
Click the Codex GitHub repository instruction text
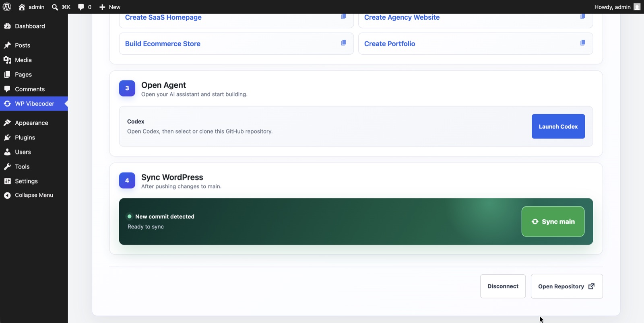pos(200,132)
